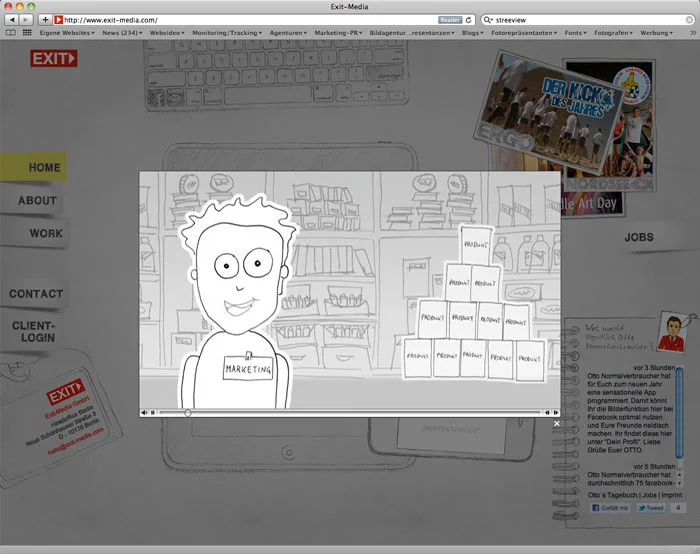Viewport: 700px width, 554px height.
Task: Click the add bookmark plus button
Action: (x=45, y=20)
